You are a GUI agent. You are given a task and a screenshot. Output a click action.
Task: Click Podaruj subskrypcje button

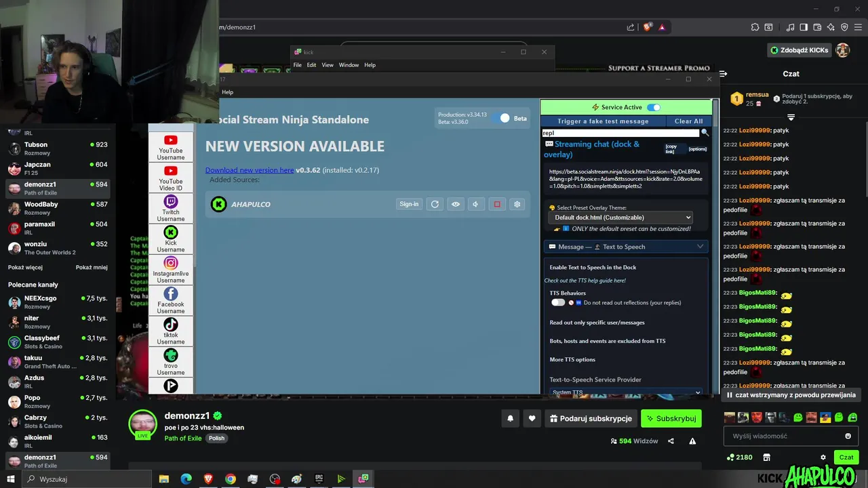591,419
